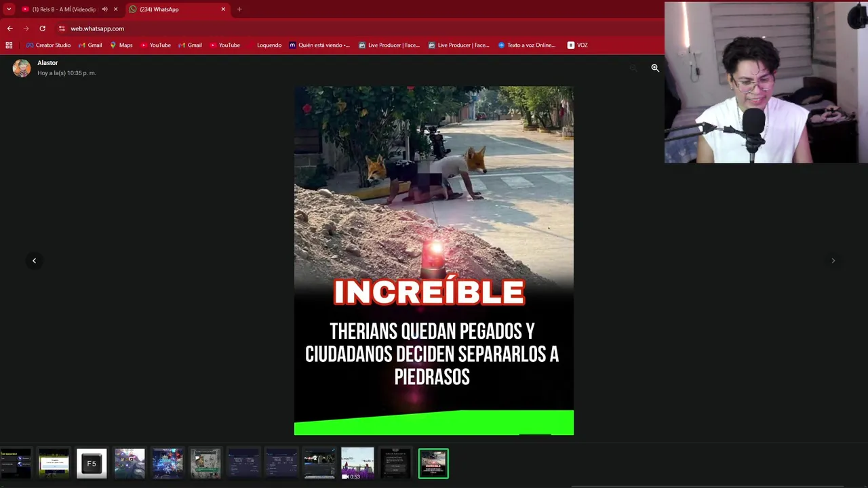Close the Rels B YouTube tab
Screen dimensions: 868x488
[115, 9]
